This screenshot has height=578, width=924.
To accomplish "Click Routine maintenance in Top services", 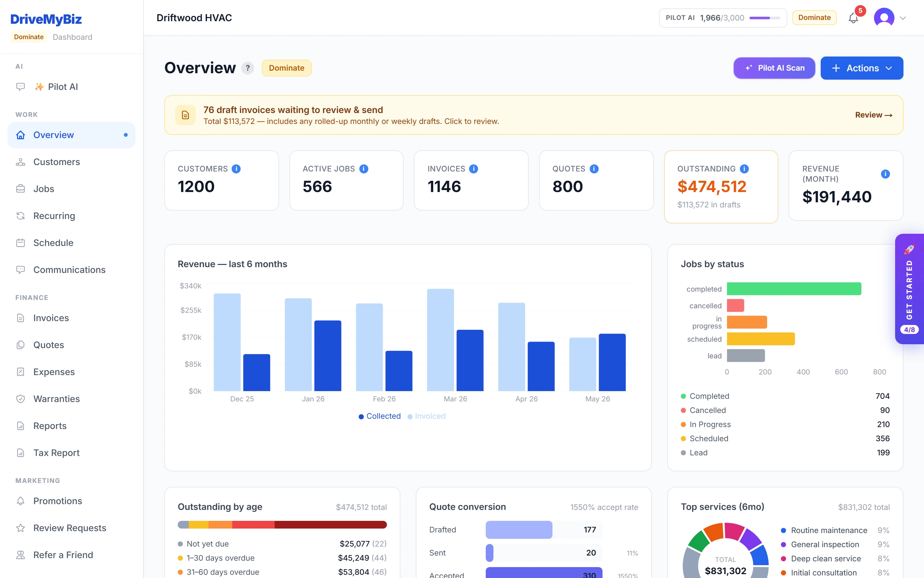I will coord(835,530).
